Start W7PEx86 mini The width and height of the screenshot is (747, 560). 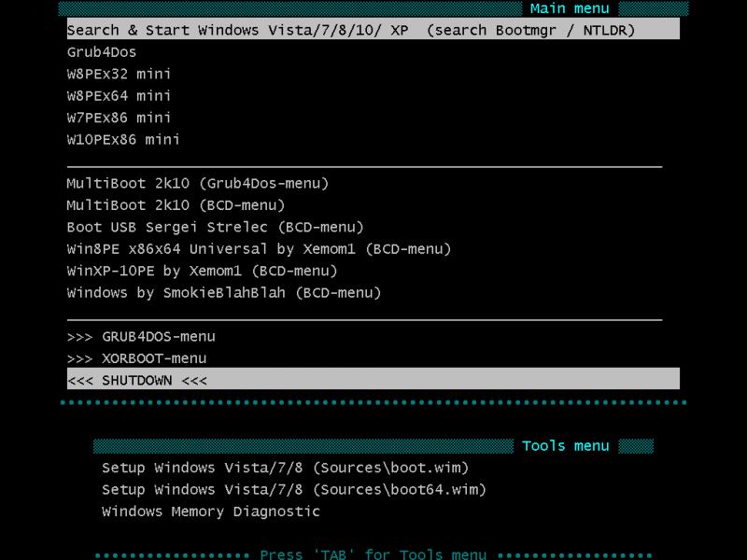119,118
